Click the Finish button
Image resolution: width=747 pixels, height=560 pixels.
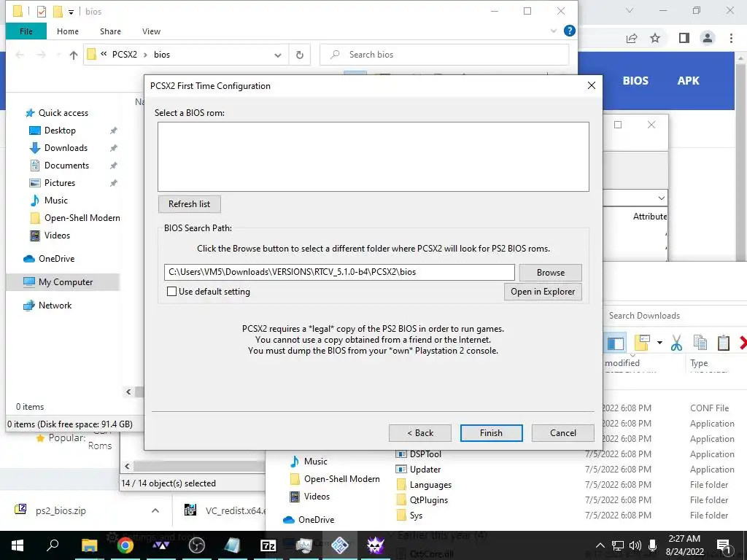[x=491, y=433]
